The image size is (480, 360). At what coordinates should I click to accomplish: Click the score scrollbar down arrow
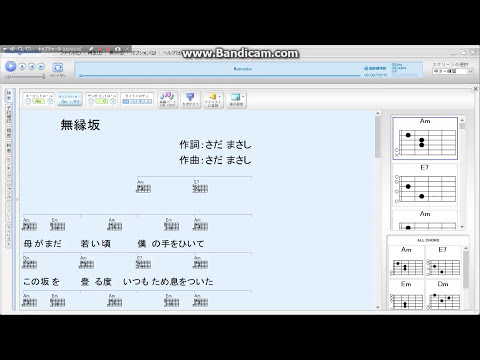[378, 307]
